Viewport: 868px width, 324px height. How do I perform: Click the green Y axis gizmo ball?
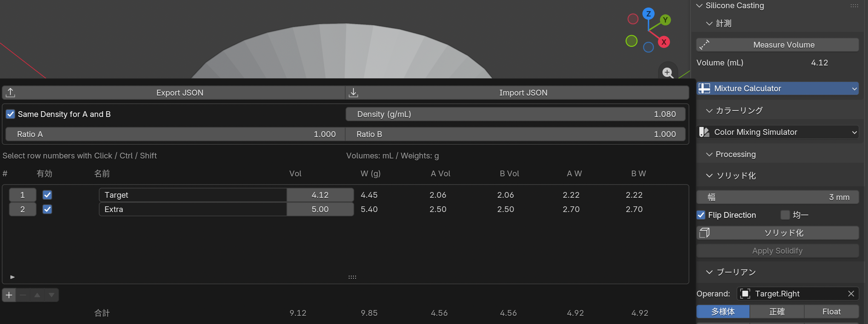665,20
